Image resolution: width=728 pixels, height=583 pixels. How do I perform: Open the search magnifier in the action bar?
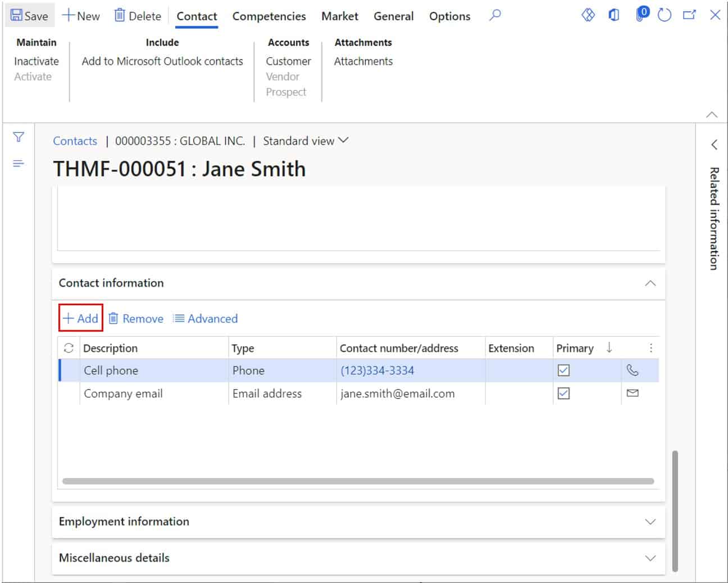click(494, 16)
